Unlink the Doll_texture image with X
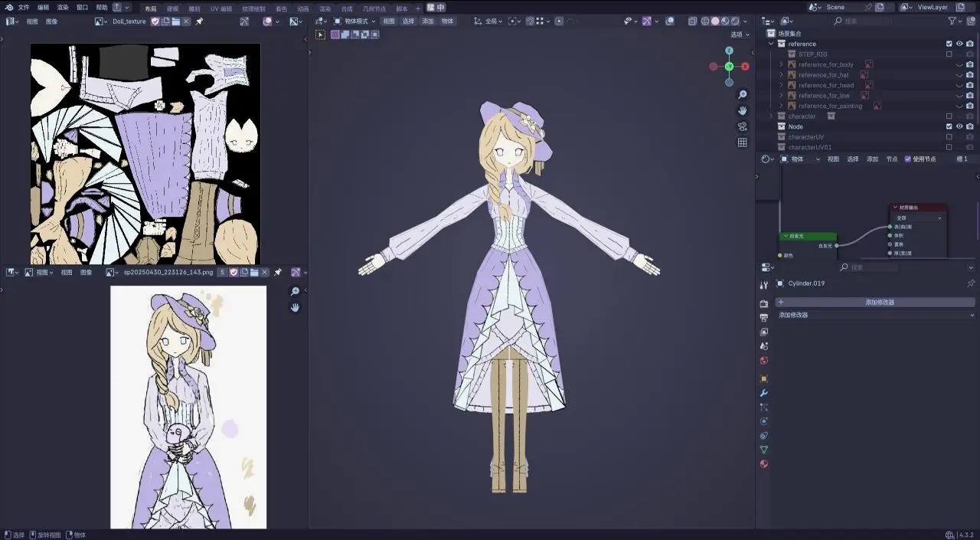This screenshot has width=980, height=540. pos(186,21)
